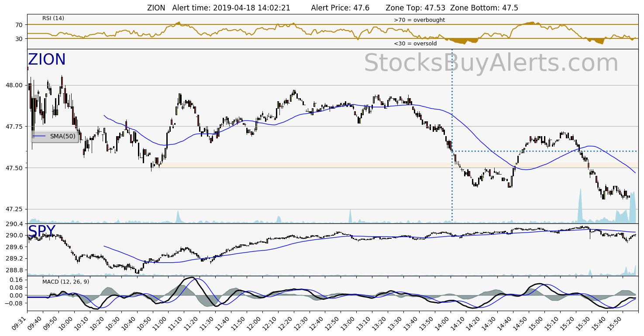Click the 289.6 SPY axis label

14,247
